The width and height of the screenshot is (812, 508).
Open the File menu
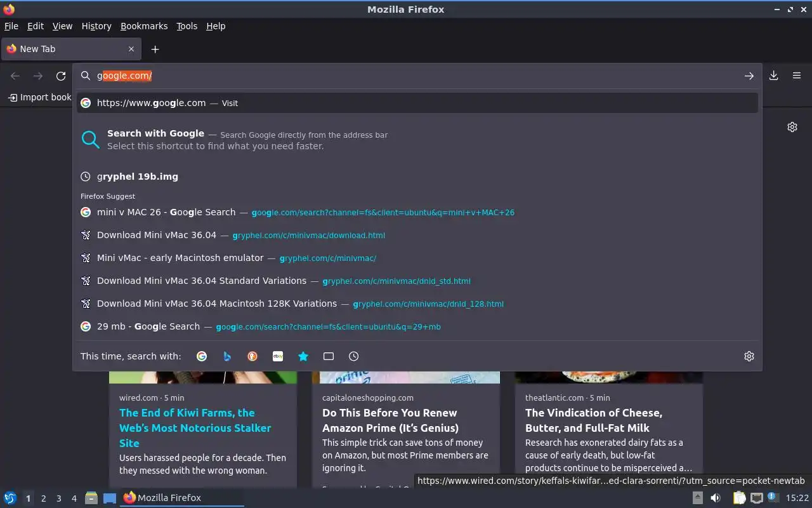point(11,26)
